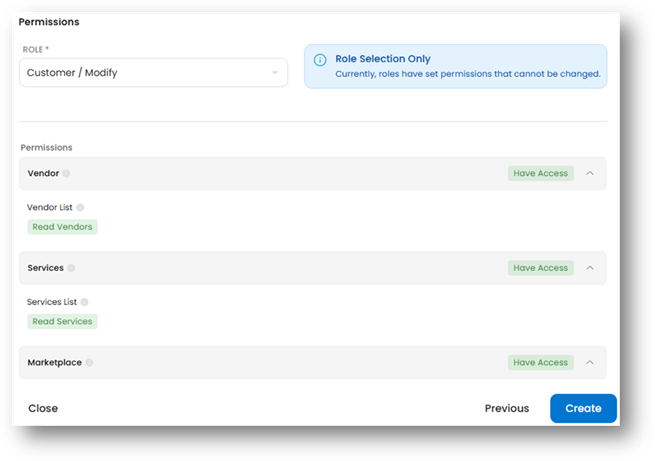Go back with the Previous button
Viewport: 655px width, 461px height.
(507, 408)
